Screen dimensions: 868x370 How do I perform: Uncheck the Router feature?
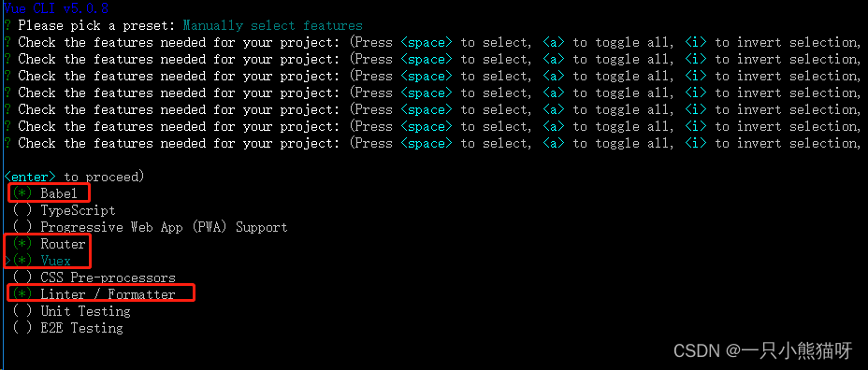[x=22, y=244]
